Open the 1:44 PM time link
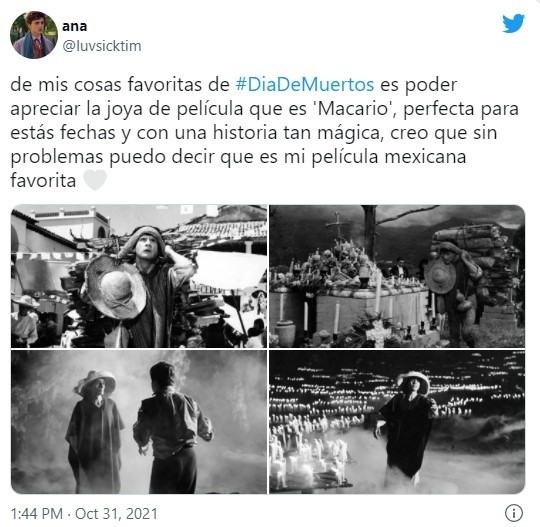This screenshot has height=527, width=540. pos(37,514)
